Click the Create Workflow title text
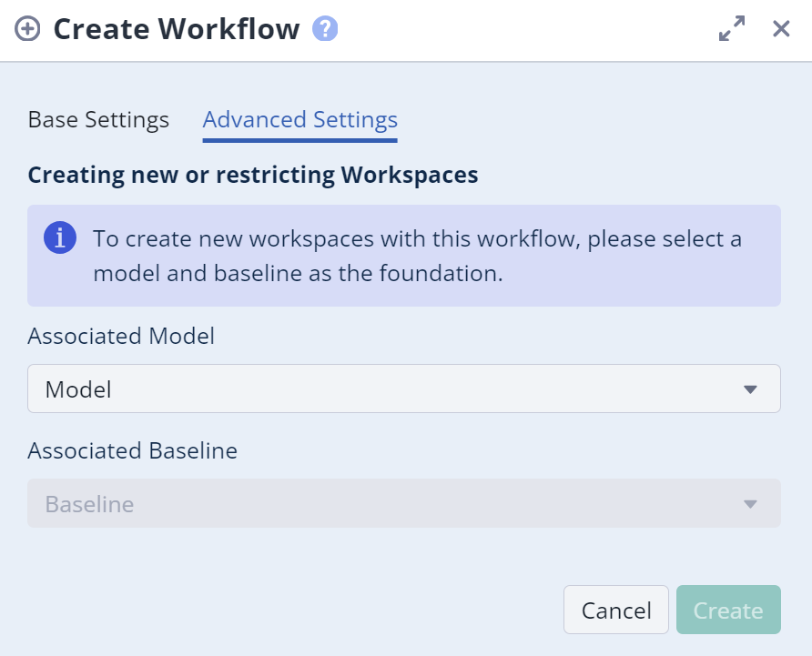812x656 pixels. pyautogui.click(x=177, y=29)
